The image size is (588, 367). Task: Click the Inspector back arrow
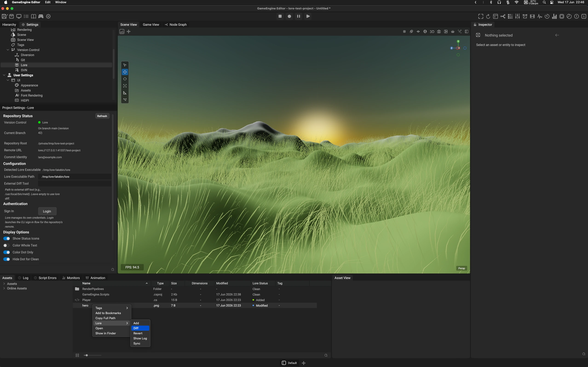pyautogui.click(x=557, y=35)
